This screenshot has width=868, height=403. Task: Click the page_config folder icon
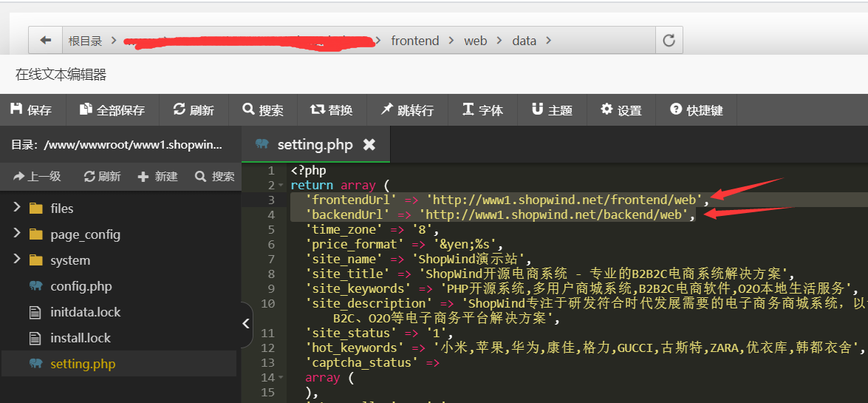click(36, 234)
